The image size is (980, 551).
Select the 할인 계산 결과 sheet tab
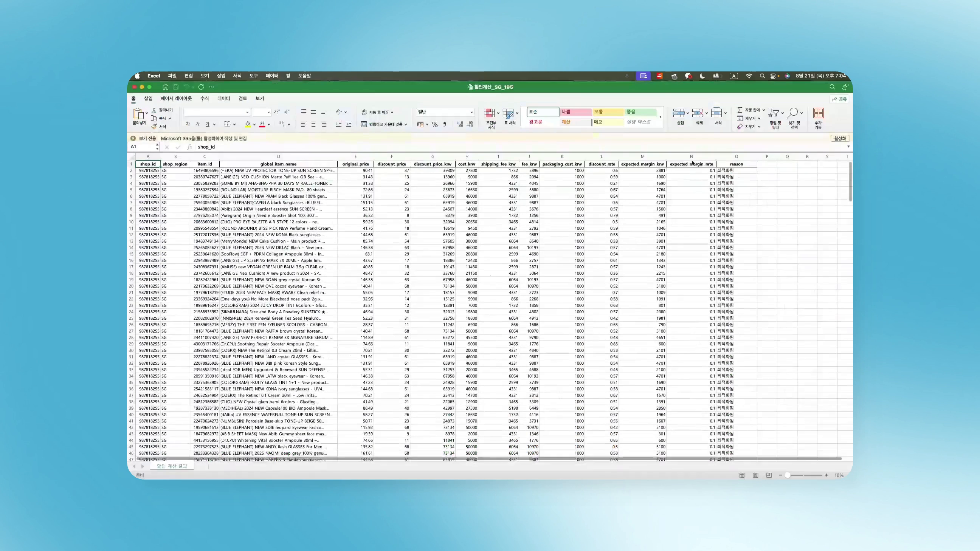(x=172, y=466)
